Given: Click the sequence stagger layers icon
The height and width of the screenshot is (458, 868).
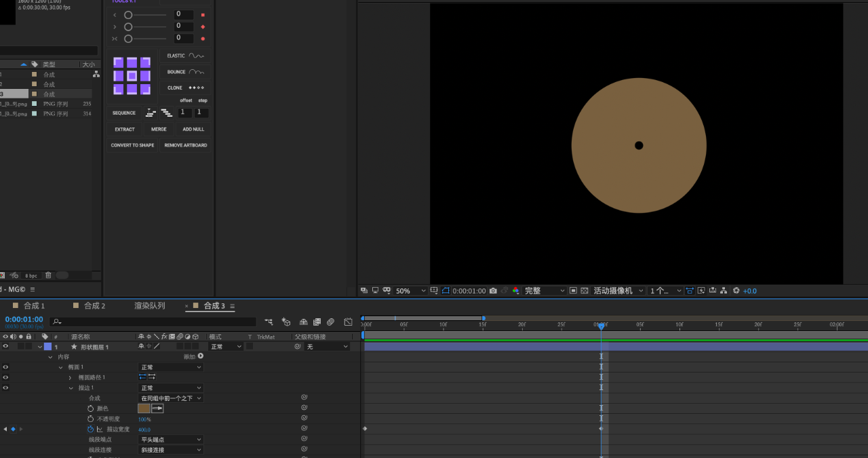Looking at the screenshot, I should tap(166, 113).
